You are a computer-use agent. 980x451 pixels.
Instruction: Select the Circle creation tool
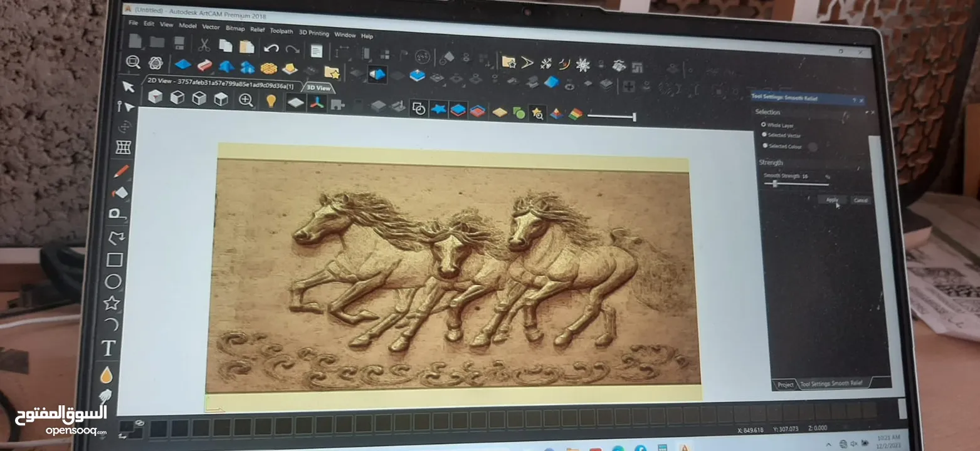click(113, 282)
